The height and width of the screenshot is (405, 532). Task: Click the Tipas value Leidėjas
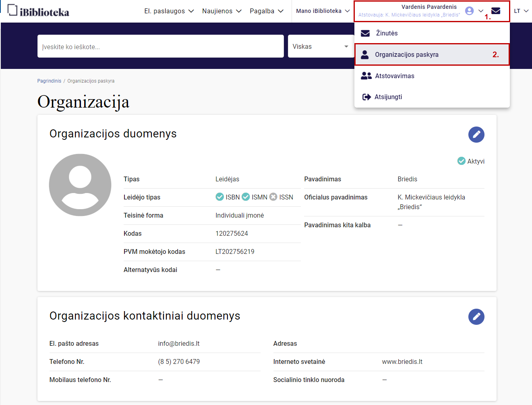tap(227, 179)
